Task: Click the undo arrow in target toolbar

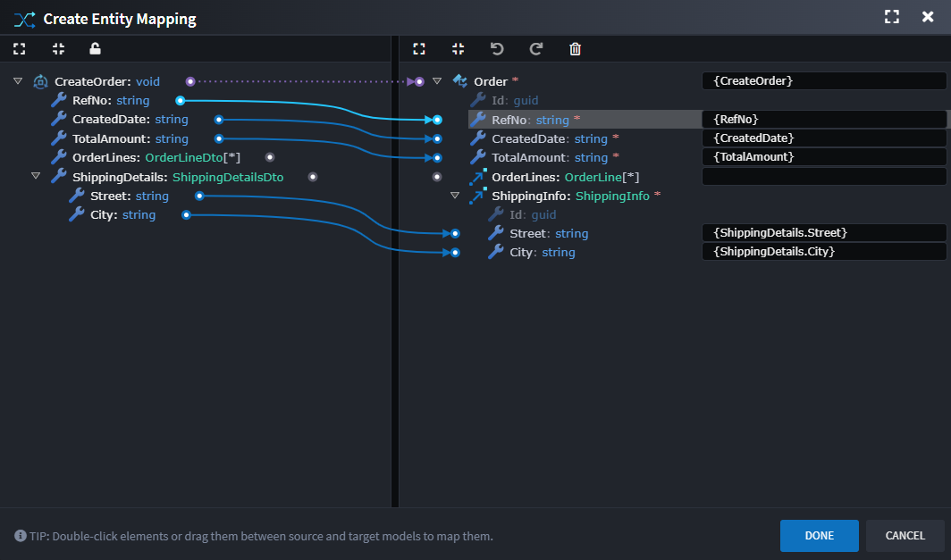Action: click(497, 49)
